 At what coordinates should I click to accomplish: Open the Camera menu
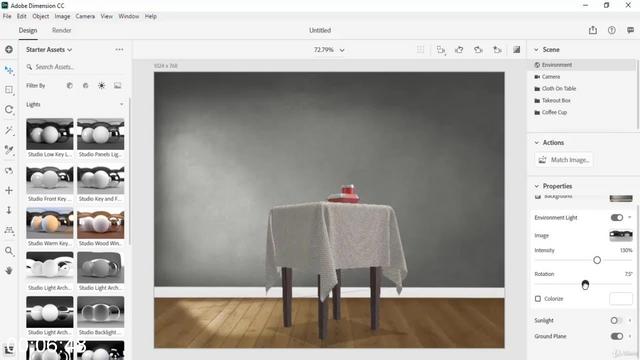tap(85, 16)
